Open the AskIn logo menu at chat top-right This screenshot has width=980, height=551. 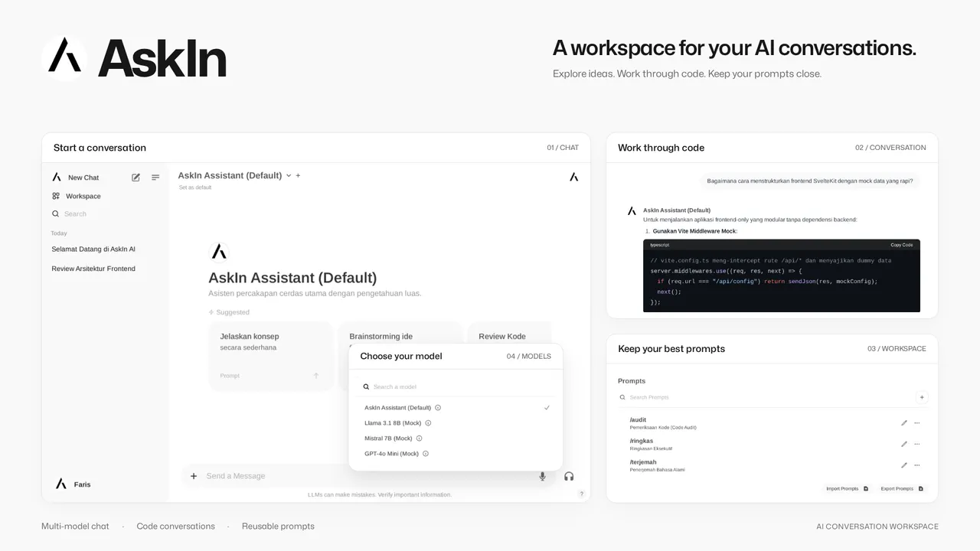pos(574,177)
